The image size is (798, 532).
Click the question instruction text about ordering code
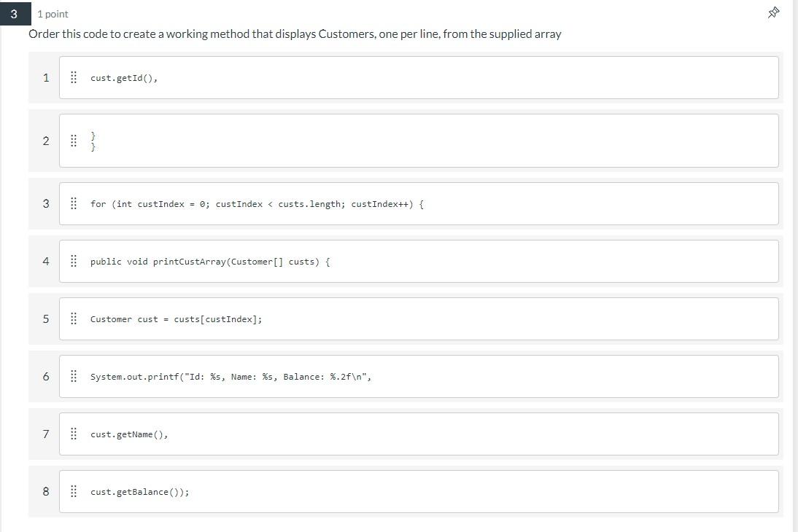click(295, 34)
